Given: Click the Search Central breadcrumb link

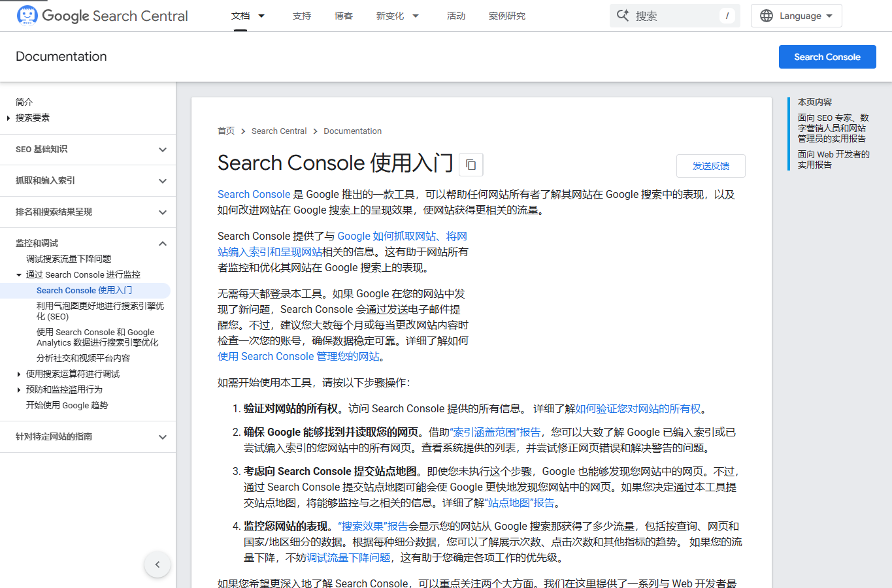Looking at the screenshot, I should tap(279, 131).
